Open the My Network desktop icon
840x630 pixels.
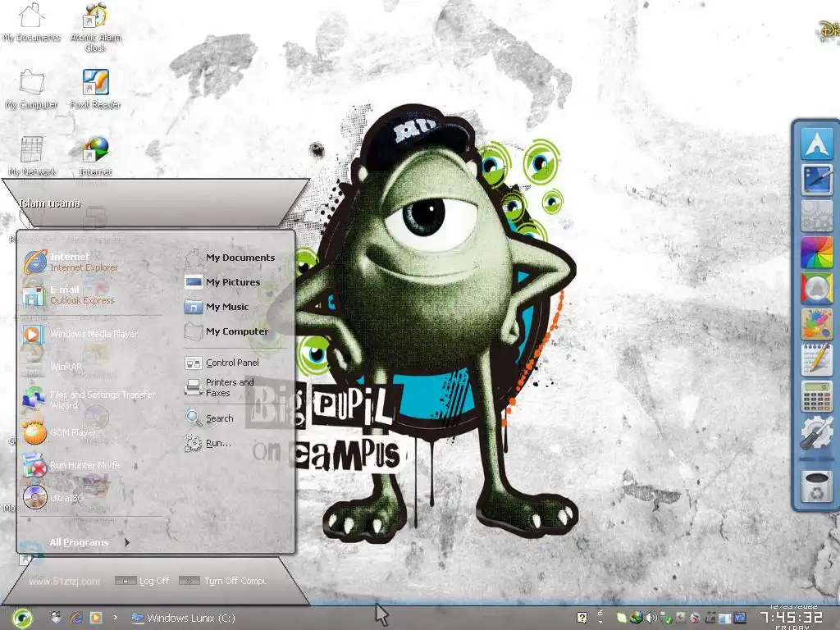coord(32,156)
